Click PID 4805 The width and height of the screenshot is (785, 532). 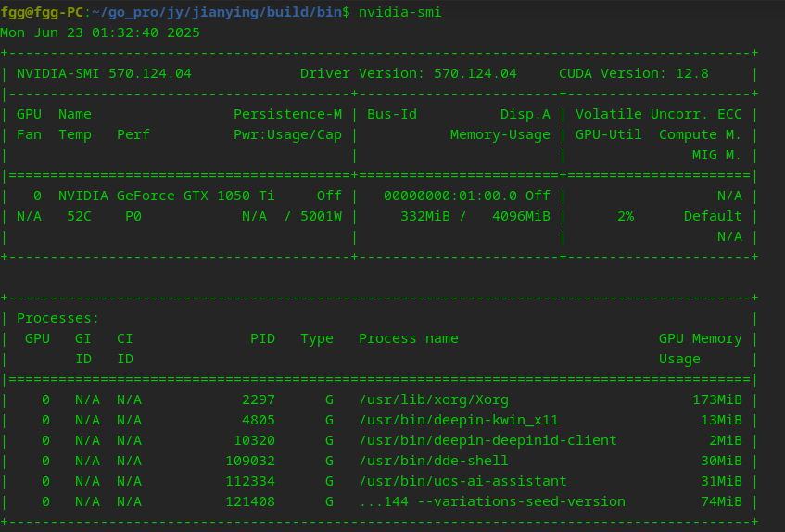[259, 421]
